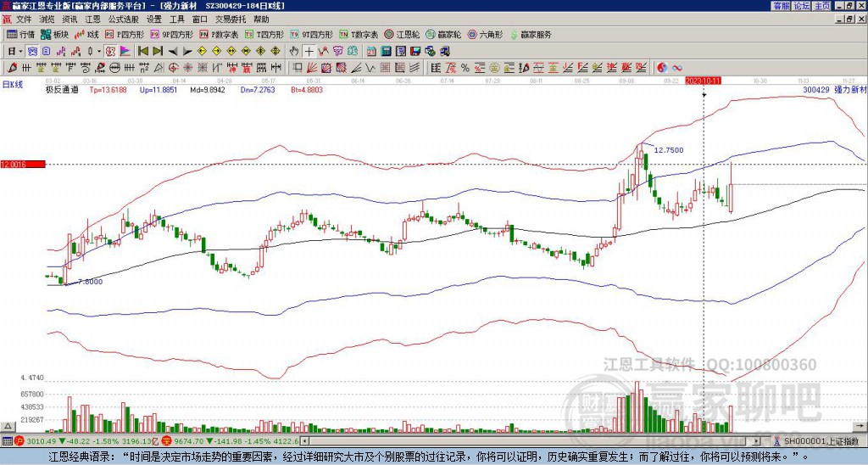
Task: Click the calendar icon in toolbar
Action: pos(371,52)
